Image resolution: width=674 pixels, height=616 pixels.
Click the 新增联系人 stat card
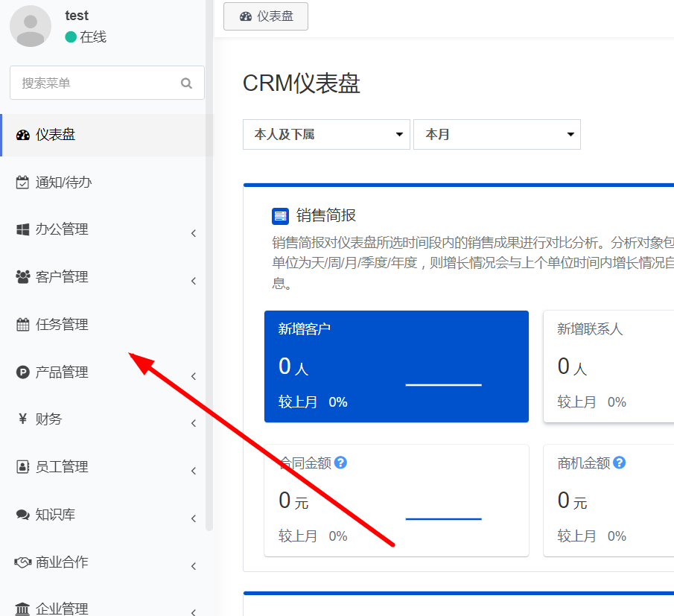(608, 366)
